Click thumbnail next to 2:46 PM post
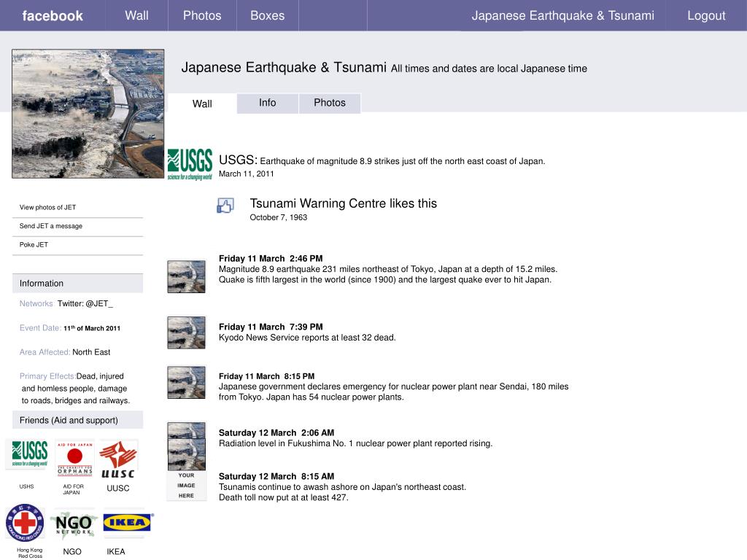747x560 pixels. coord(186,276)
